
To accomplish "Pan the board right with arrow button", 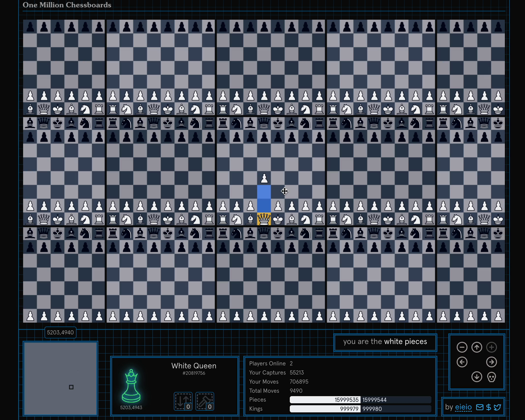I will tap(491, 362).
